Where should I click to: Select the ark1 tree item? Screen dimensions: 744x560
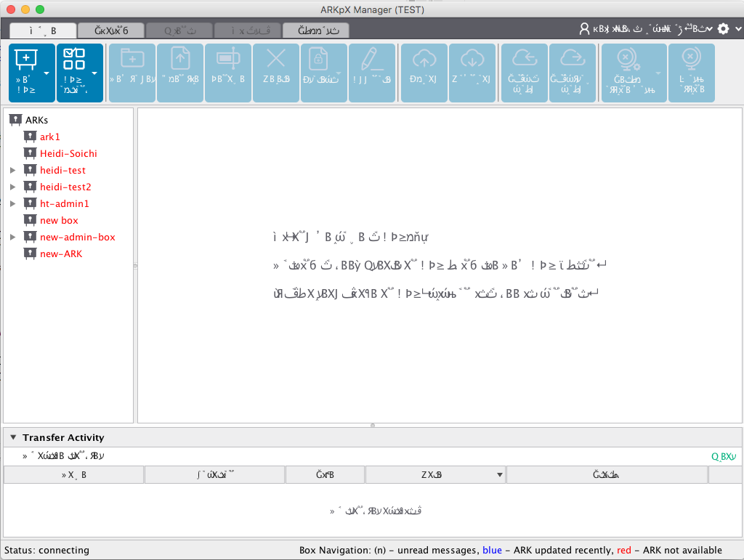50,137
